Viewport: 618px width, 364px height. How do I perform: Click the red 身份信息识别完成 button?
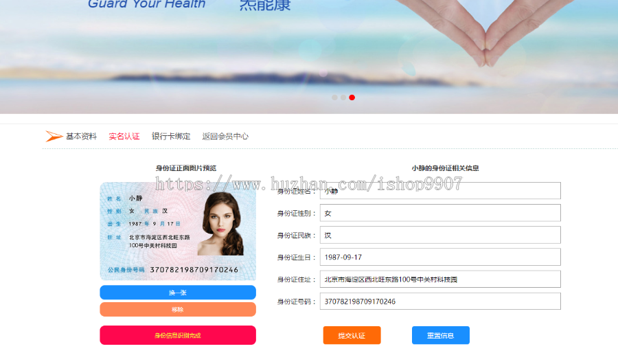(x=178, y=335)
